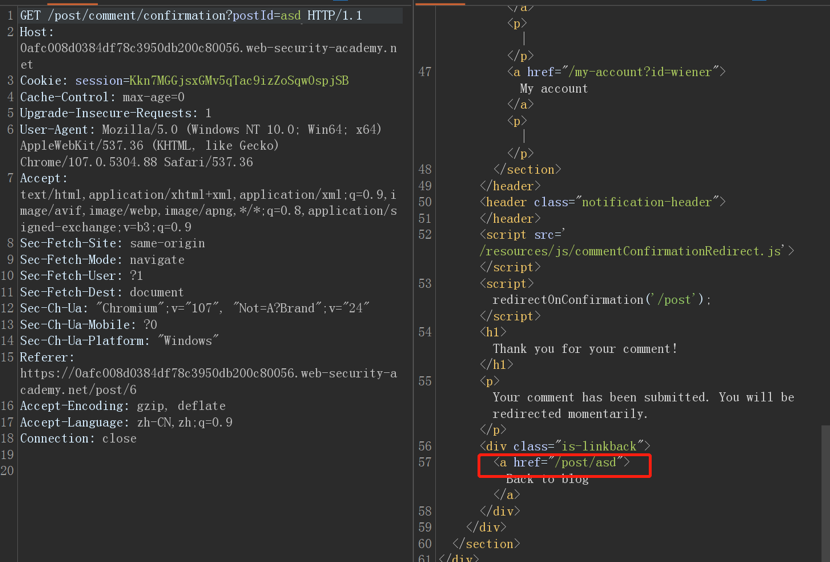Click the closing </div> tag on line 58

click(x=500, y=511)
